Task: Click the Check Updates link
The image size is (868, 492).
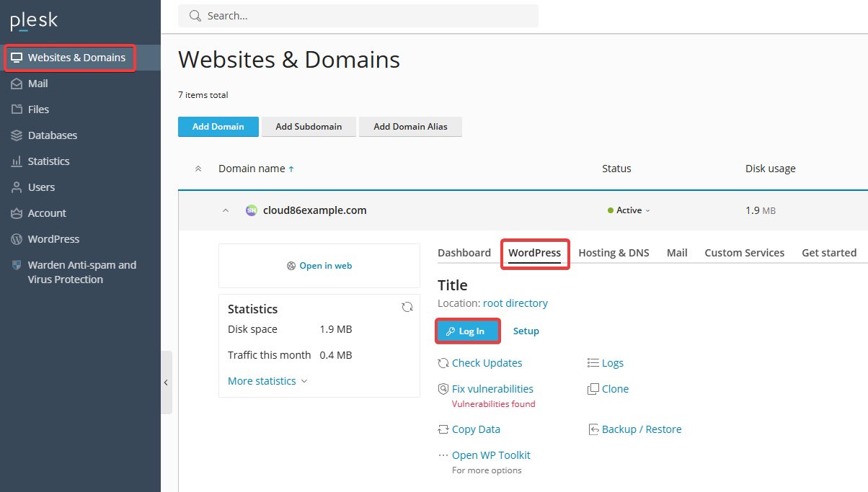Action: point(487,363)
